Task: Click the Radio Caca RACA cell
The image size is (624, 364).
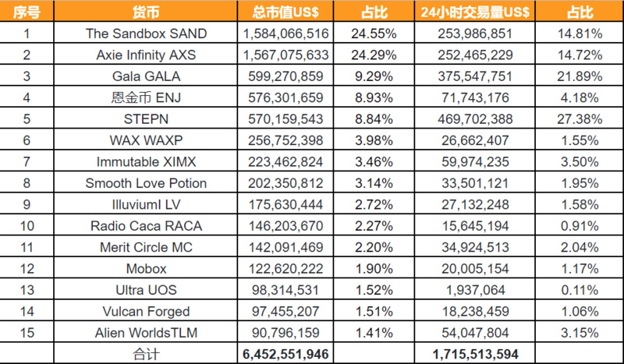Action: (146, 226)
